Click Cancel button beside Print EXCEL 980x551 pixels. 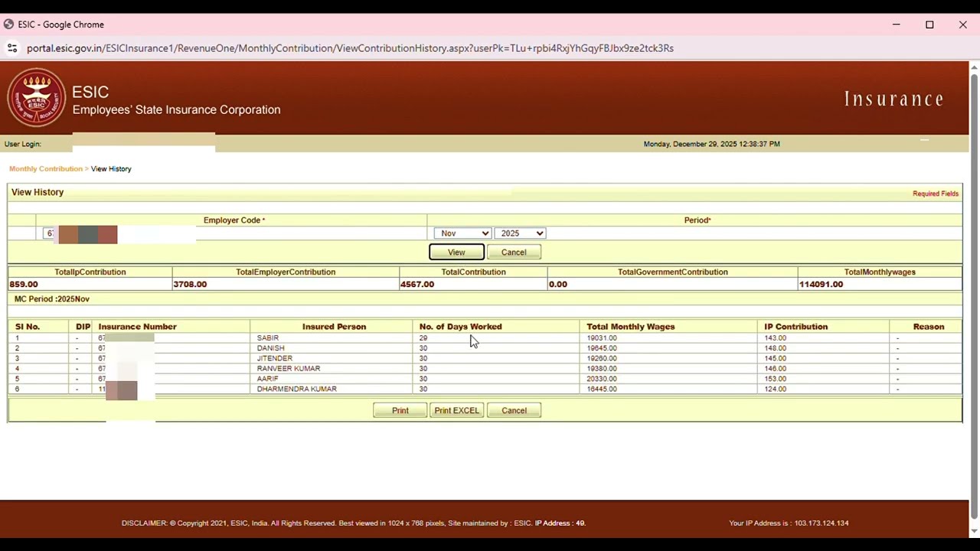click(x=514, y=410)
